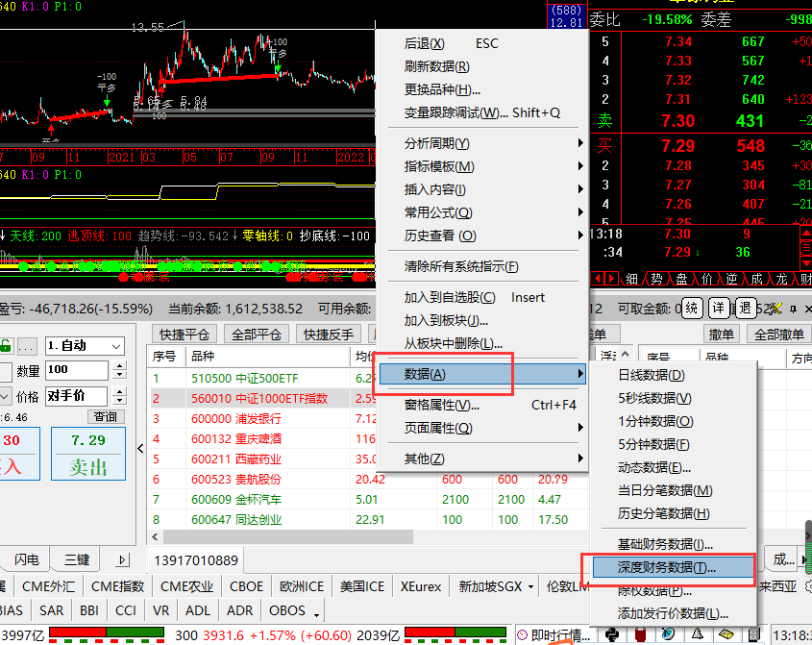812x645 pixels.
Task: Click the 退 exit button
Action: pyautogui.click(x=745, y=309)
